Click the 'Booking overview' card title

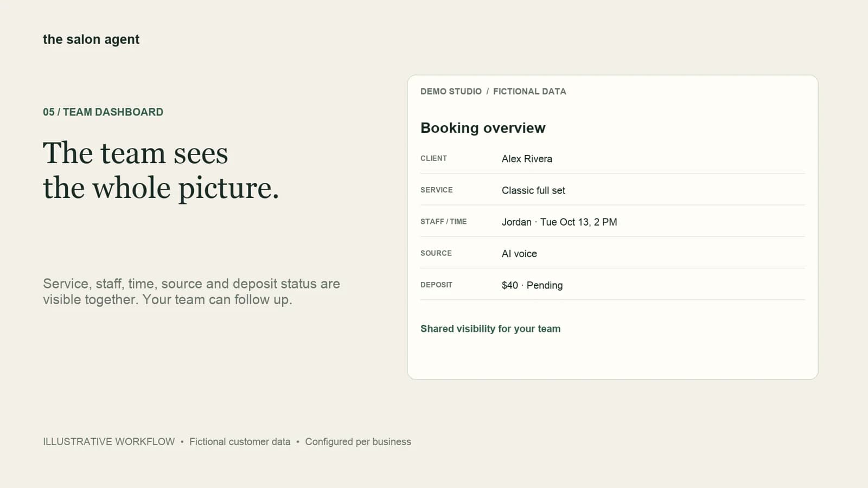483,128
